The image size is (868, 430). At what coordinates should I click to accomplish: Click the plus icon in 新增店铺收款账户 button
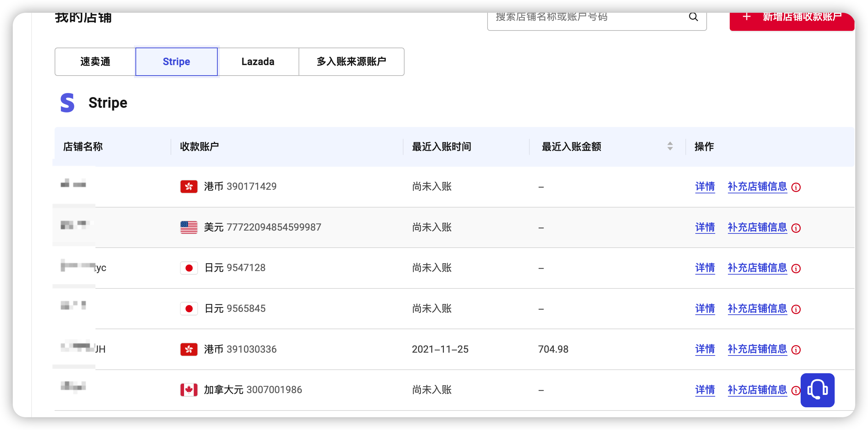point(747,17)
